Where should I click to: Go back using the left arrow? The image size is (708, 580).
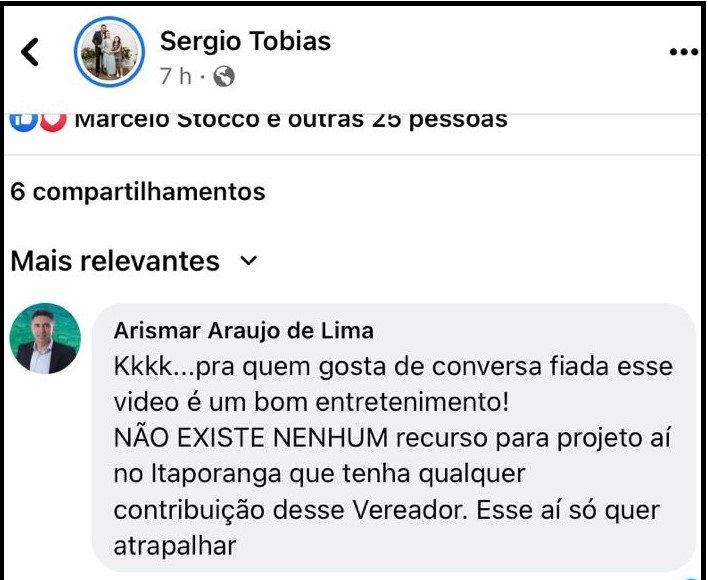coord(31,52)
